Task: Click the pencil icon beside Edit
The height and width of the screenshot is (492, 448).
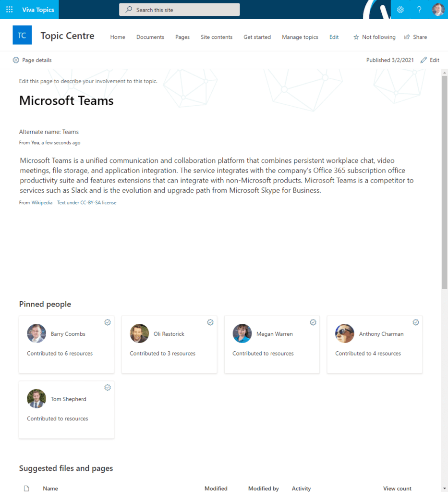Action: [x=424, y=60]
